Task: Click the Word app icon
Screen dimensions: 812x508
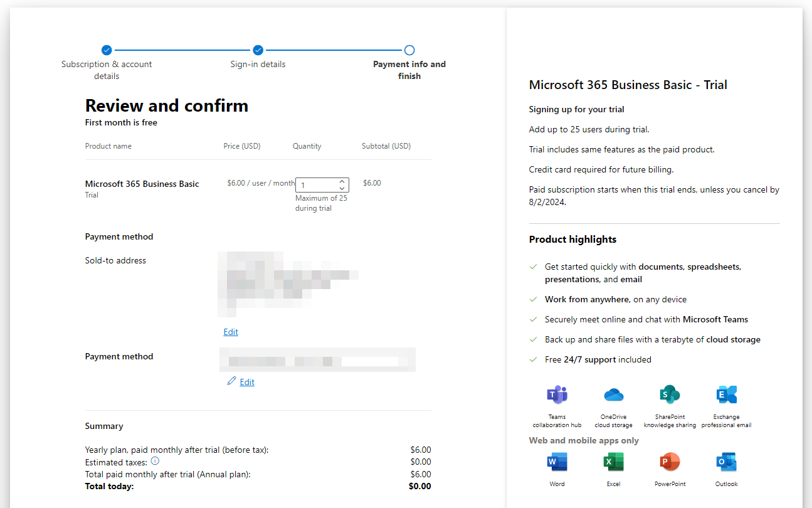Action: (557, 462)
